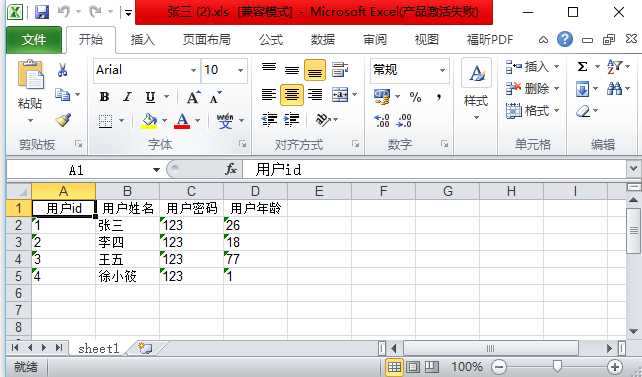The width and height of the screenshot is (642, 377).
Task: Click accounting number format icon
Action: (x=382, y=97)
